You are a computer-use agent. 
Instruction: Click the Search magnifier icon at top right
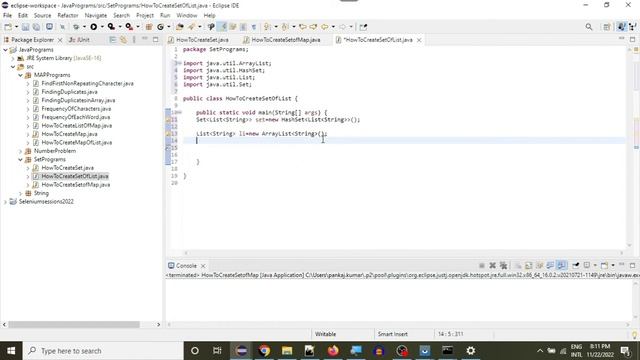pos(589,27)
